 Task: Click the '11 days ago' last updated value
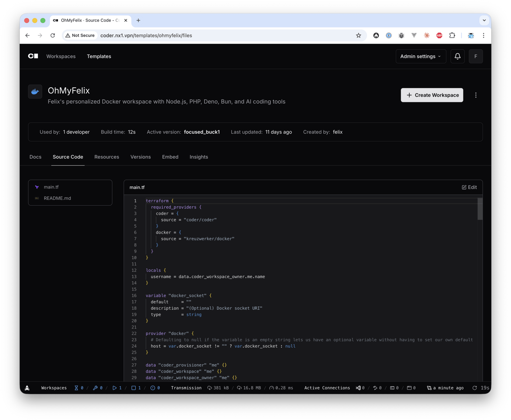tap(279, 132)
